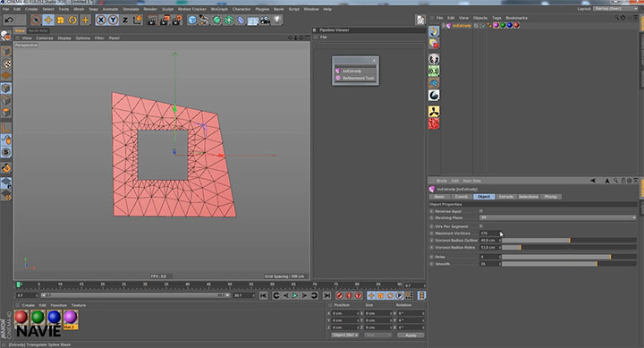Click the Record Active Objects button

coord(339,295)
